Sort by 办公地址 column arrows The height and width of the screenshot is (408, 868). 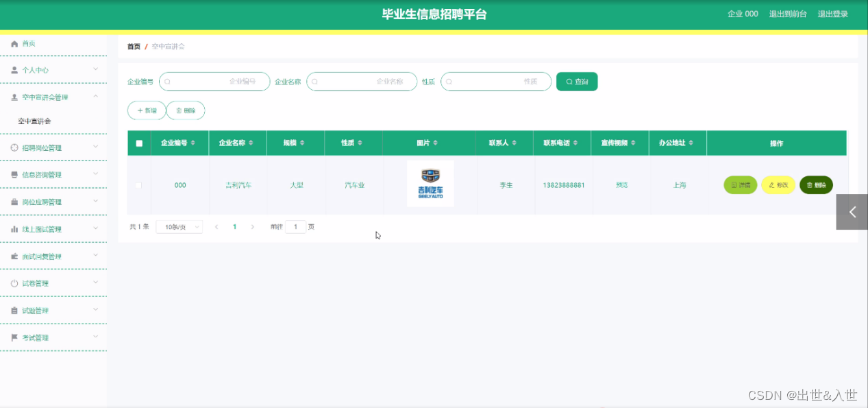pos(691,143)
